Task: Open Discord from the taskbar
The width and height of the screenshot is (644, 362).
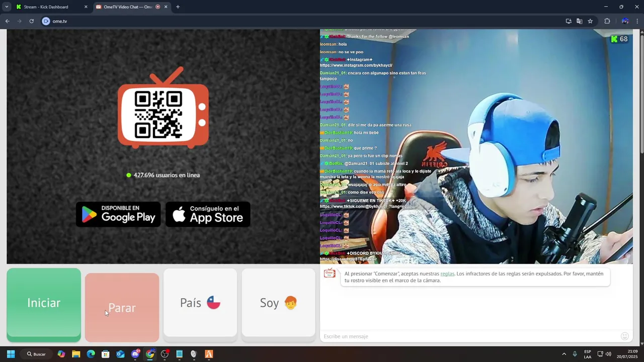Action: tap(135, 354)
